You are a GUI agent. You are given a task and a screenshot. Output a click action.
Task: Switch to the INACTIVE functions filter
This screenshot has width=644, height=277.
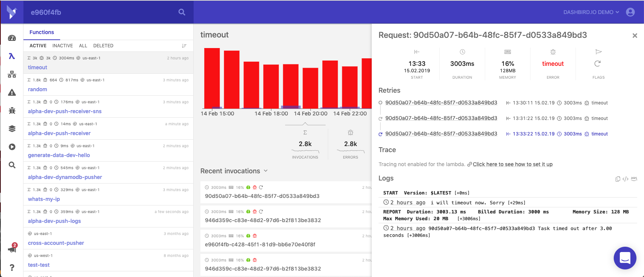tap(62, 46)
